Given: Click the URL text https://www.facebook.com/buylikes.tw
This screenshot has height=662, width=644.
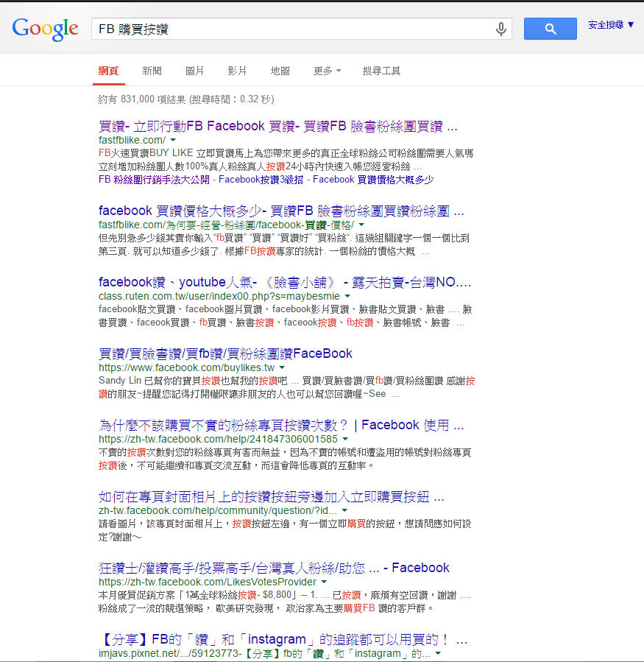Looking at the screenshot, I should click(x=186, y=367).
